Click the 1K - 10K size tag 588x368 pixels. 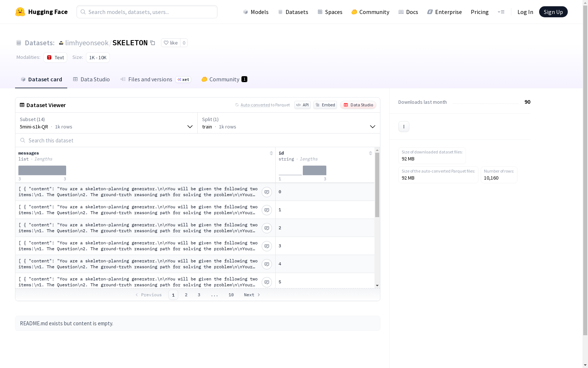98,57
